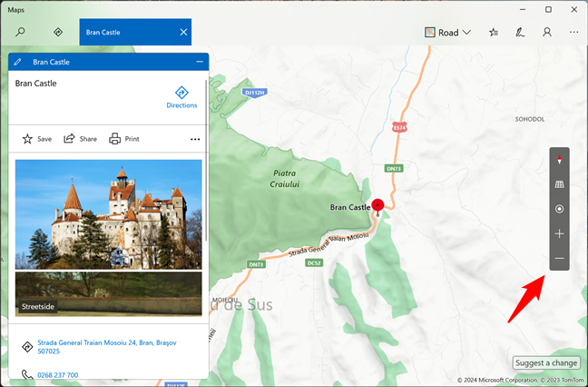Edit the Bran Castle card using pencil icon
The height and width of the screenshot is (387, 588).
click(x=17, y=62)
